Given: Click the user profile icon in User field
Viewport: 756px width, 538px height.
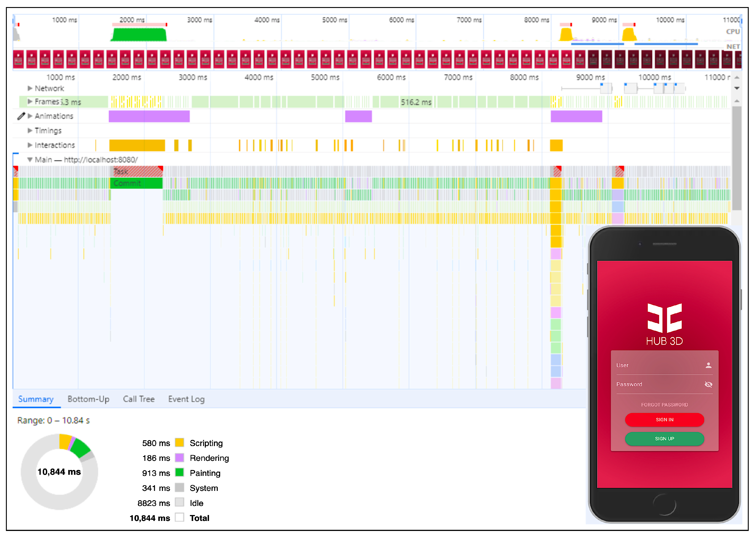Looking at the screenshot, I should click(708, 365).
